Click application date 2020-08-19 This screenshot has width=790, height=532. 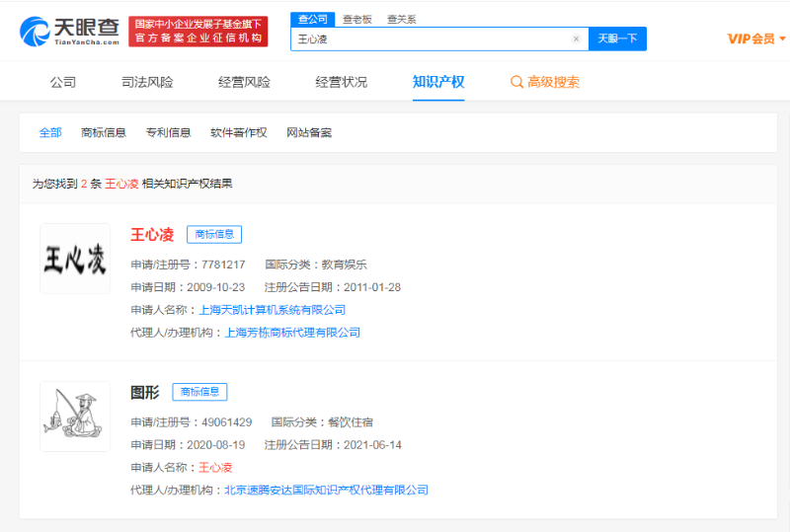coord(215,445)
